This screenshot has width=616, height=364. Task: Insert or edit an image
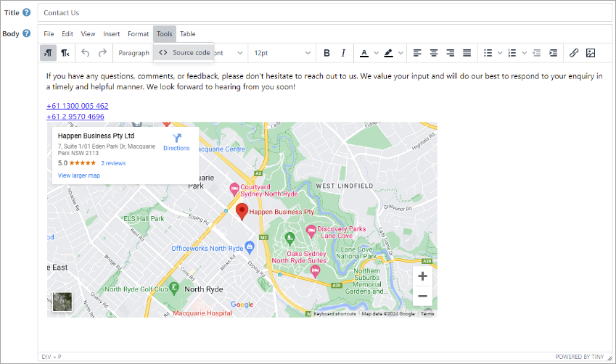591,53
